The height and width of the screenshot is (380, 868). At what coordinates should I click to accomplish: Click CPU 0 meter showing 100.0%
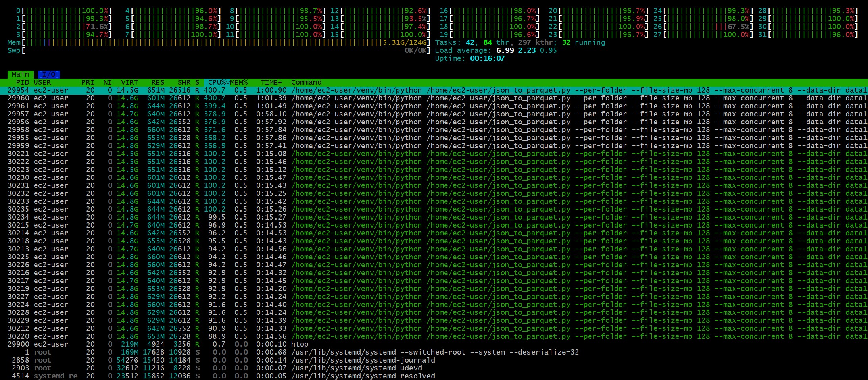tap(64, 11)
